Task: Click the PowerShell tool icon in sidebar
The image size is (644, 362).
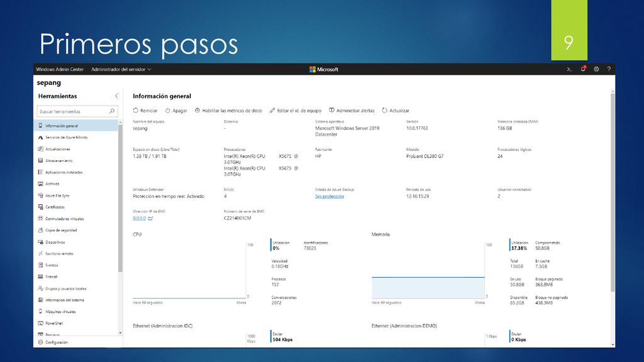Action: [x=40, y=323]
